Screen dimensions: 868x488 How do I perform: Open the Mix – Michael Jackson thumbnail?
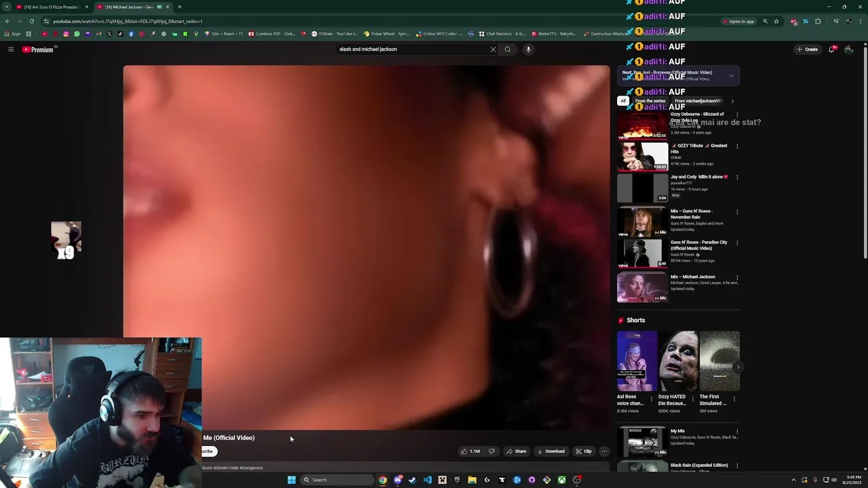point(642,287)
